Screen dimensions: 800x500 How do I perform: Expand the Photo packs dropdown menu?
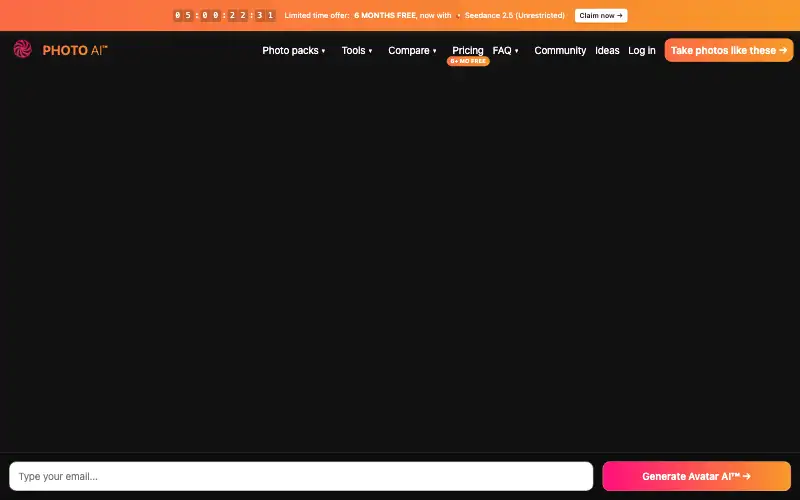(293, 51)
